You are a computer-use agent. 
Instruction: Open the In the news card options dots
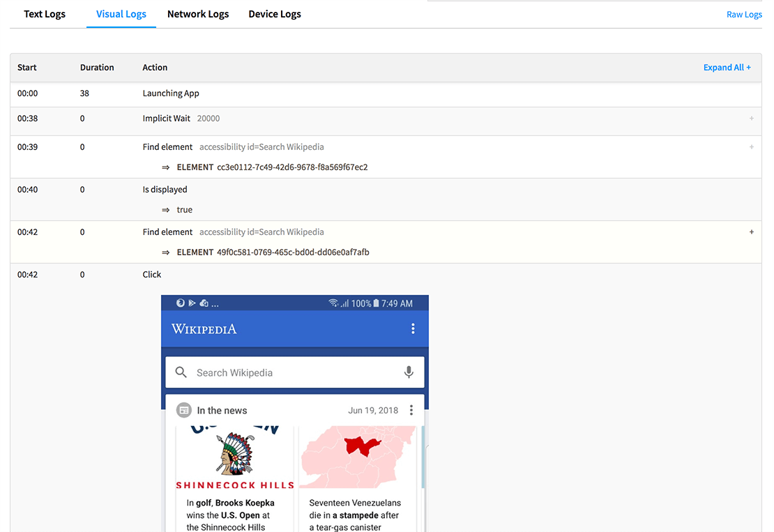pos(411,410)
